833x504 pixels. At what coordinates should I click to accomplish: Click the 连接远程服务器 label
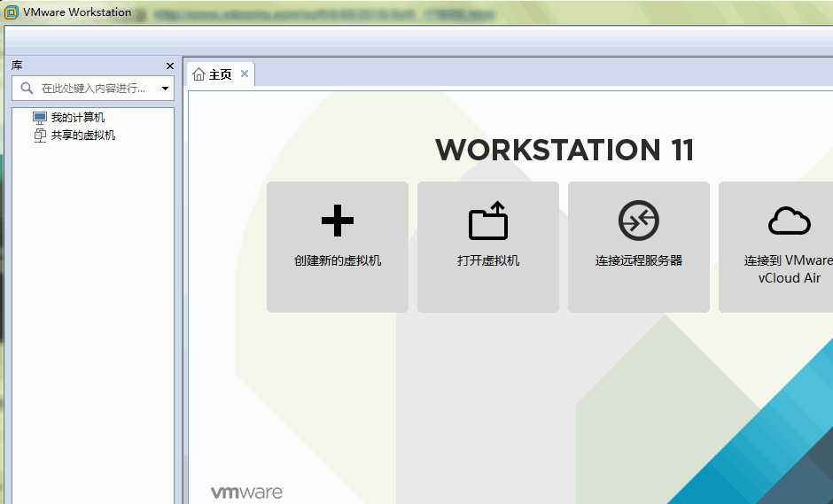(639, 260)
